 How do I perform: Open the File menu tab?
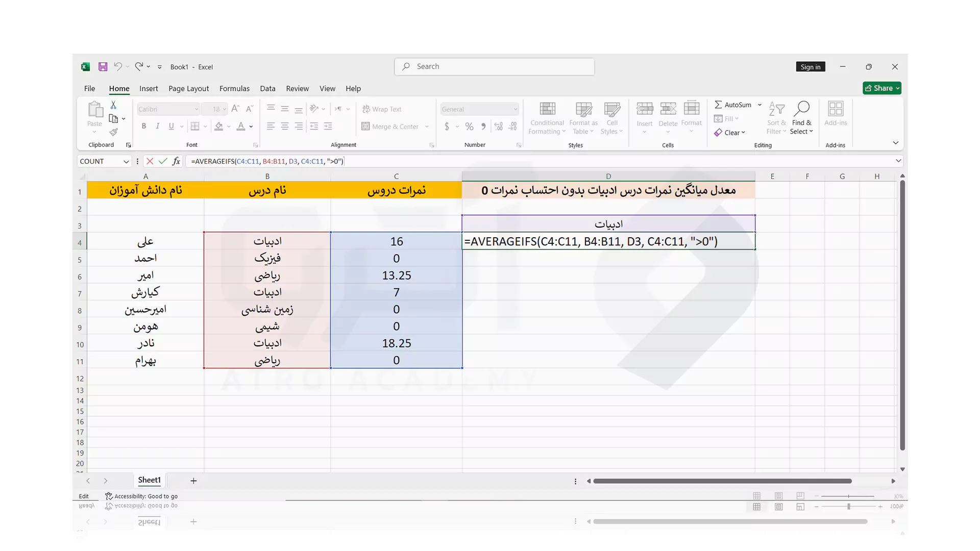89,88
